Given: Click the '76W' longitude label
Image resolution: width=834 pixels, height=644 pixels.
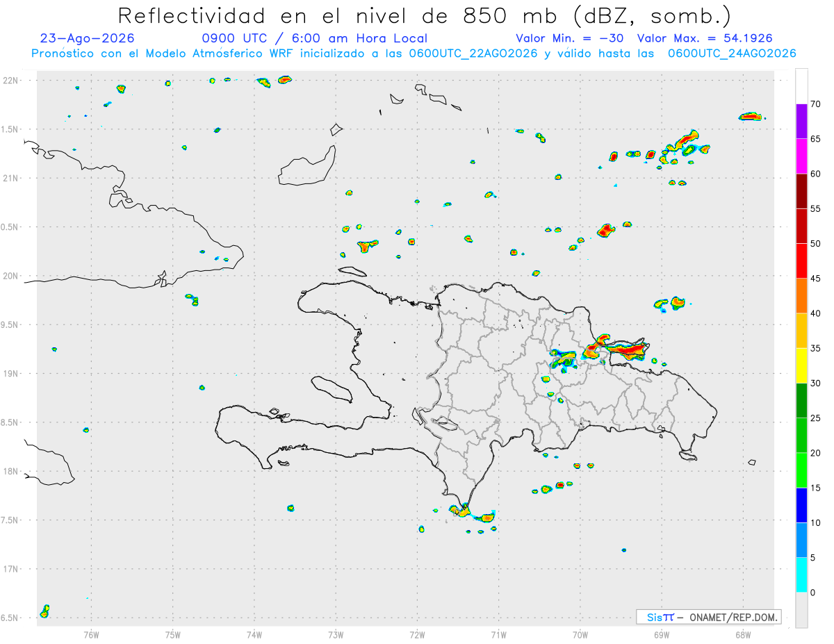Looking at the screenshot, I should [91, 635].
